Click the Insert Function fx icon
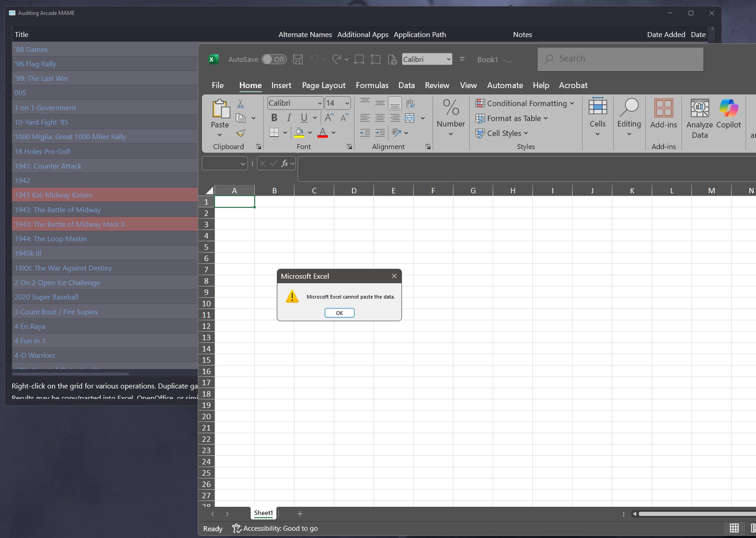This screenshot has height=538, width=756. 284,163
